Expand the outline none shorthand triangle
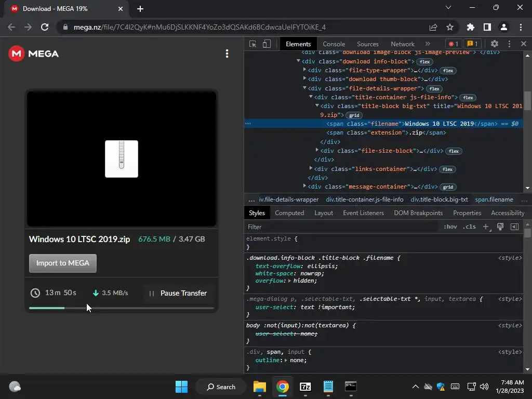Viewport: 532px width, 399px height. coord(286,361)
